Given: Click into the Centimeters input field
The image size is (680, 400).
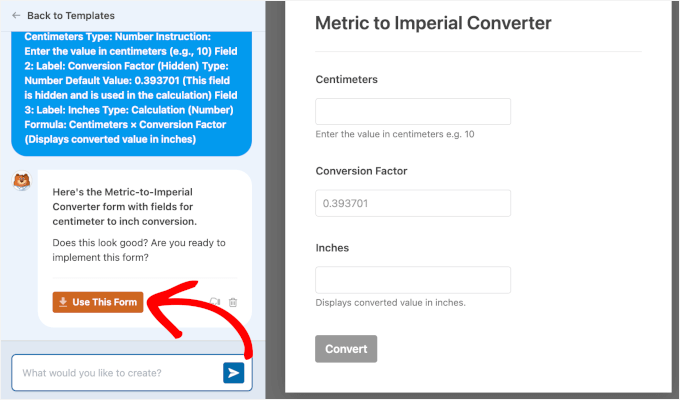Looking at the screenshot, I should [412, 111].
